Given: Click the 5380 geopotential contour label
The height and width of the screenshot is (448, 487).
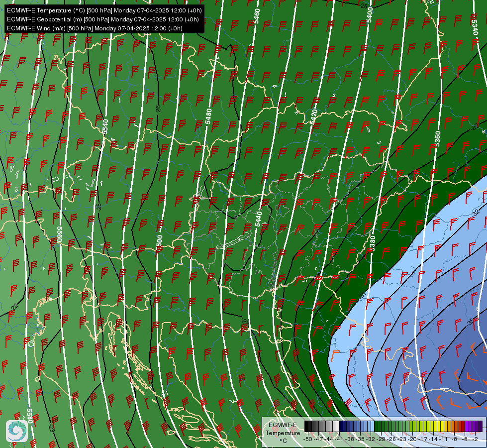Looking at the screenshot, I should pyautogui.click(x=373, y=243).
